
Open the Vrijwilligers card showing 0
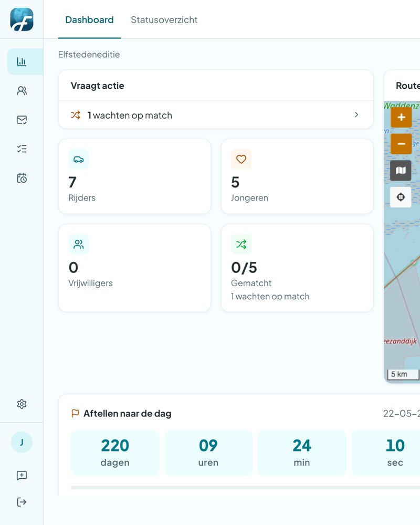coord(134,268)
